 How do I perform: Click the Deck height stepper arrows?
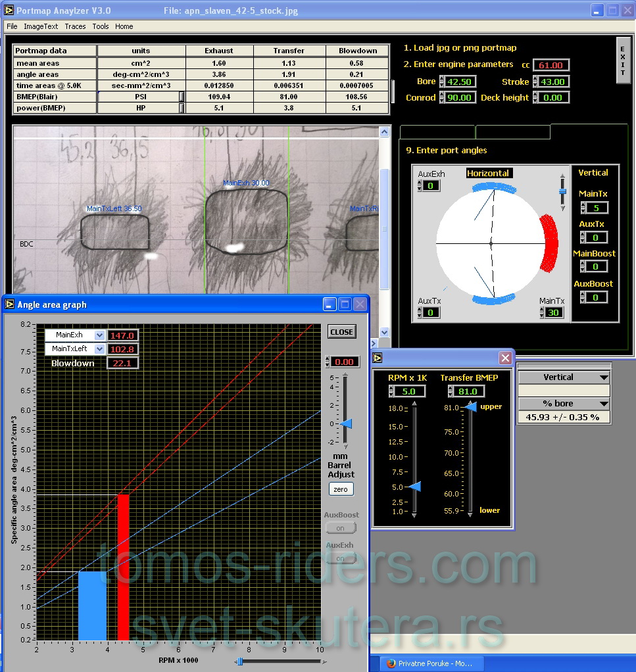[535, 98]
